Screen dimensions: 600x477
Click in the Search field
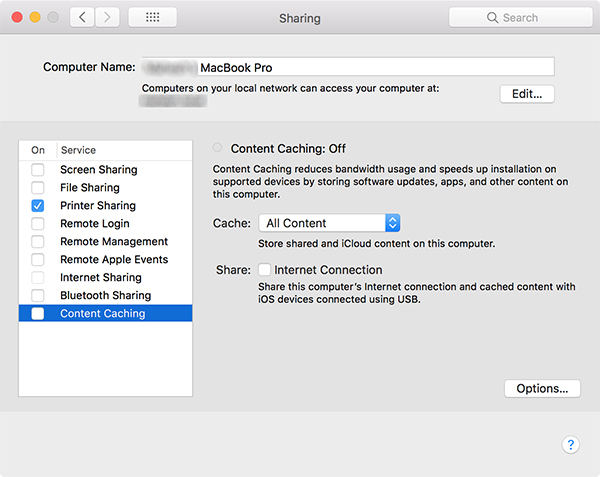pyautogui.click(x=520, y=18)
